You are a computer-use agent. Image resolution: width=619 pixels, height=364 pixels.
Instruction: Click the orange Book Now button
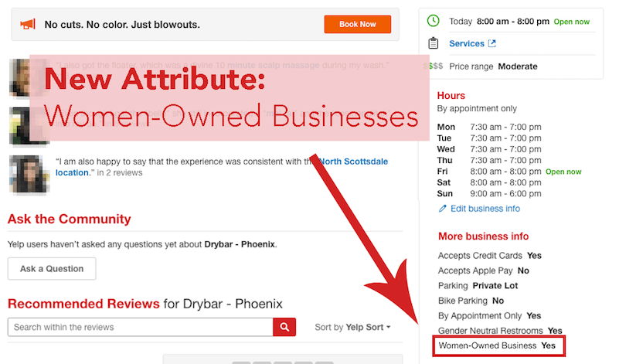click(357, 24)
